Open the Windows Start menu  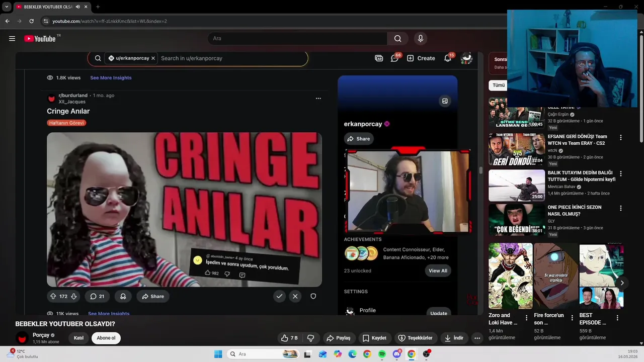click(x=218, y=354)
